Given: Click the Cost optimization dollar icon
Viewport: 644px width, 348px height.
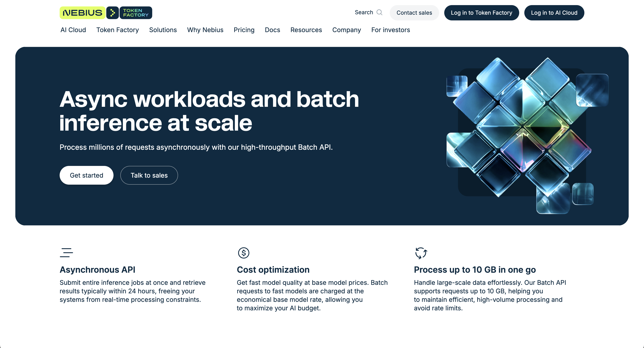Looking at the screenshot, I should 243,253.
